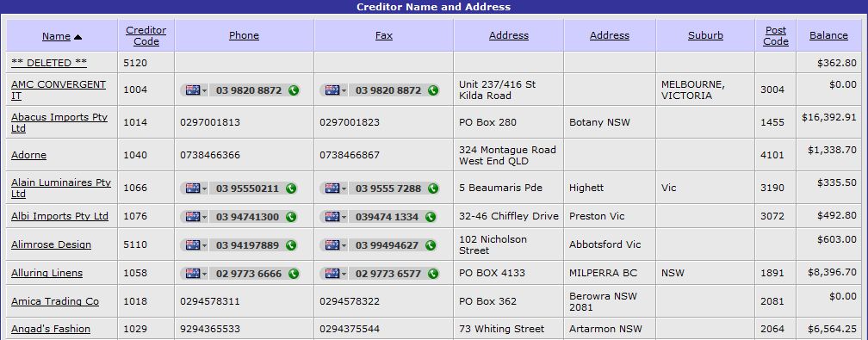Open the Angad's Fashion creditor link
868x340 pixels.
[50, 329]
